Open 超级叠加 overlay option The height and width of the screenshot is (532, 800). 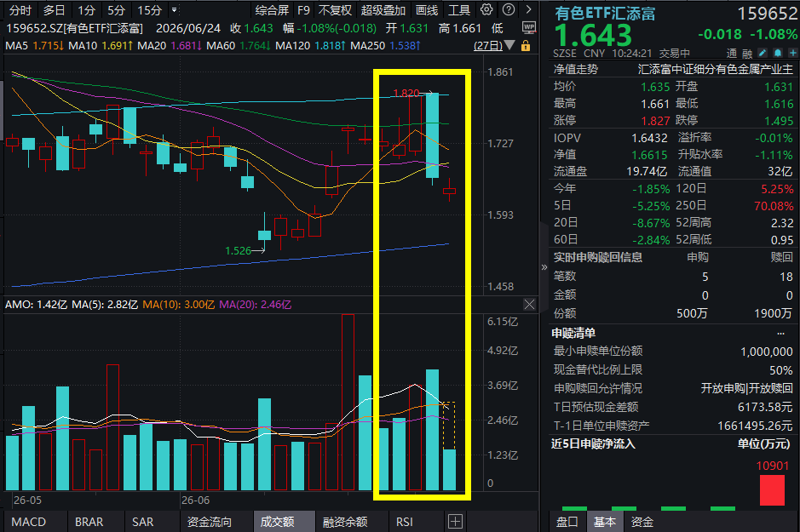(383, 10)
